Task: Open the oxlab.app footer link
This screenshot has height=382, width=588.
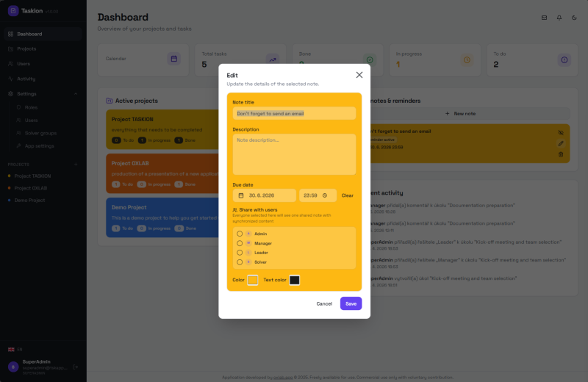Action: (283, 378)
